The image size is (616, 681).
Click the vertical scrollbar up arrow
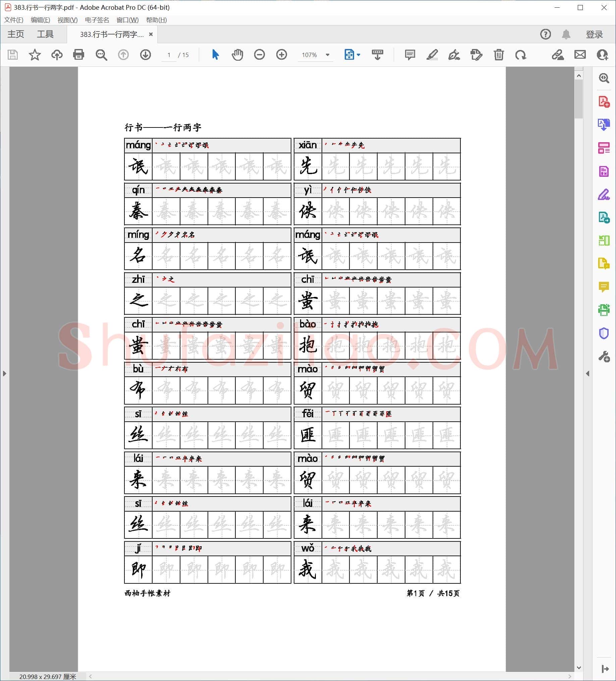pos(579,76)
